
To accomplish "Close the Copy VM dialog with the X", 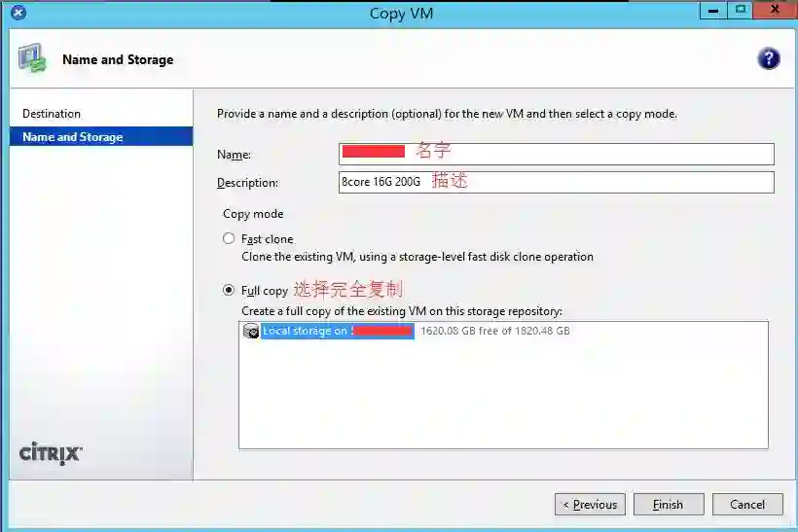I will pyautogui.click(x=775, y=10).
